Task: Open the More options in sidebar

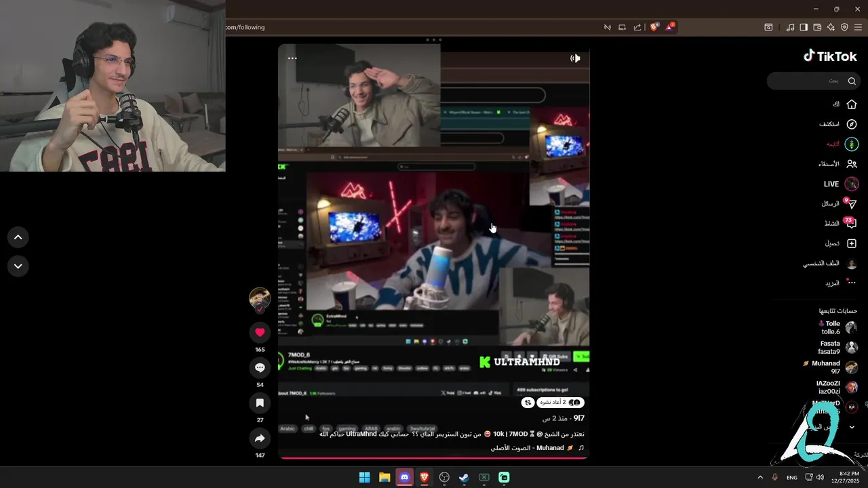Action: 841,283
